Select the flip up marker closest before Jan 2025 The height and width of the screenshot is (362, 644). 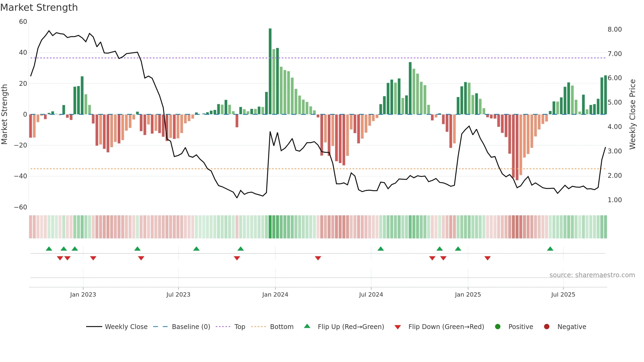(x=458, y=249)
